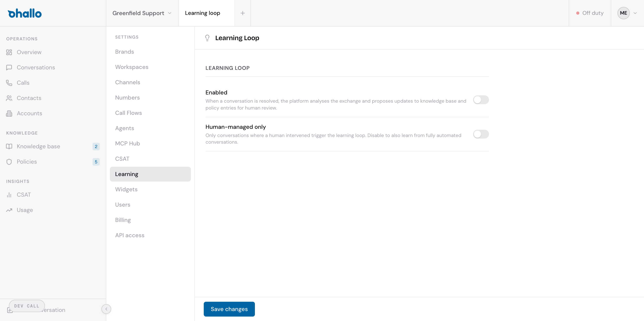Click the Calls phone icon
Image resolution: width=644 pixels, height=321 pixels.
pyautogui.click(x=9, y=83)
